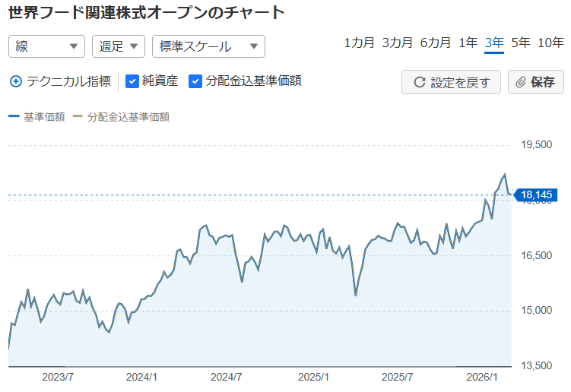Open the 線 chart type dropdown
The height and width of the screenshot is (392, 571).
(46, 46)
